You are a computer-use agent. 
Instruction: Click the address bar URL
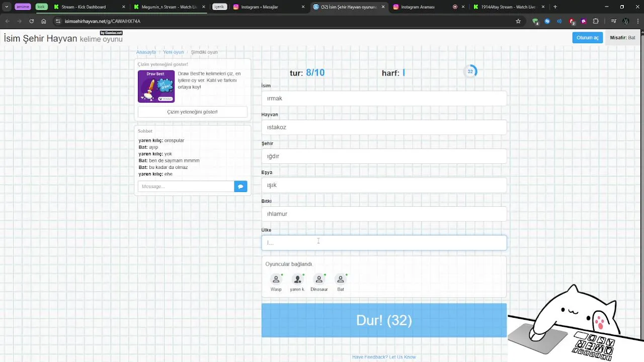(x=103, y=21)
